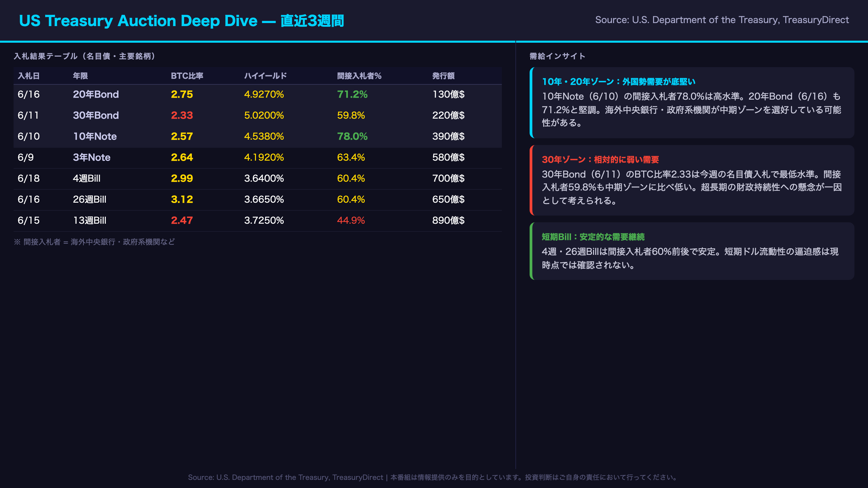Screen dimensions: 868x488
Task: Click the indirect bidder '63.4%' value
Action: [351, 157]
